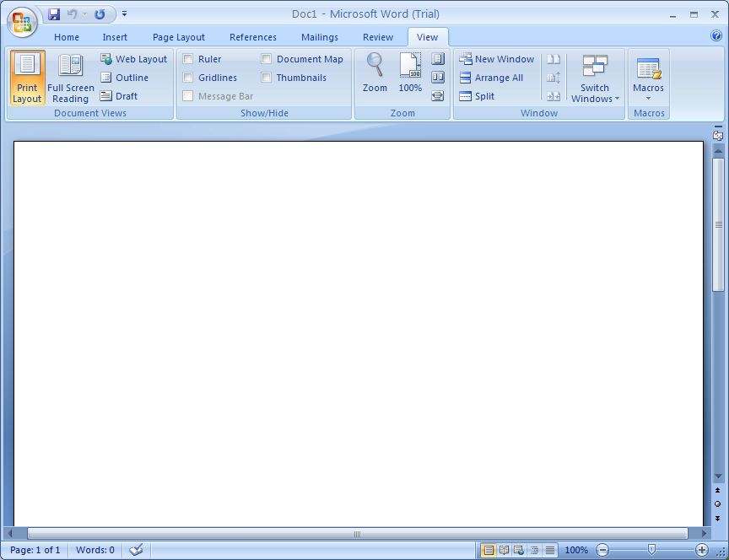Go to the Page Layout tab
This screenshot has width=729, height=560.
click(179, 37)
